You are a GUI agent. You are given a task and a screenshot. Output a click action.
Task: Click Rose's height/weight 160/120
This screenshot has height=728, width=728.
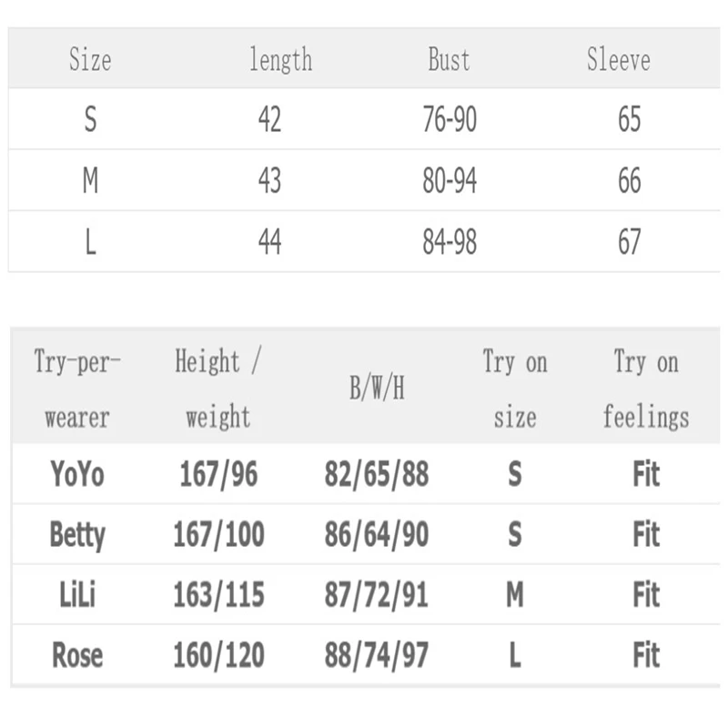tap(218, 655)
